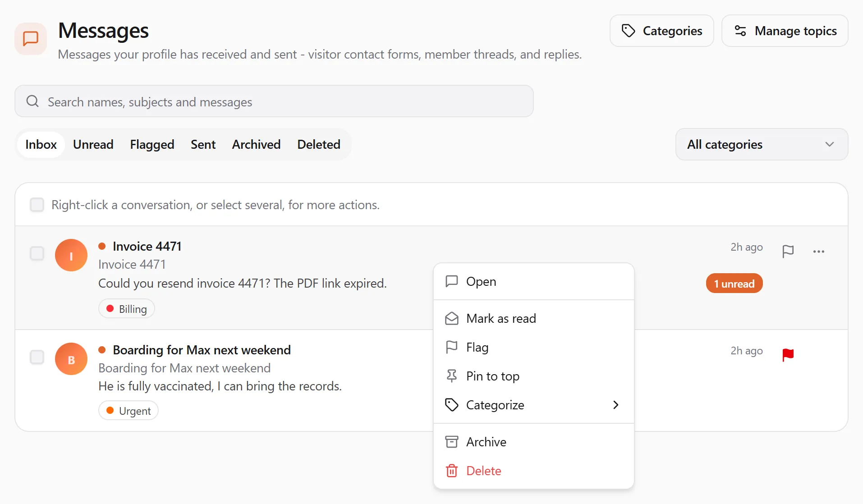
Task: Click the envelope icon beside Mark as read
Action: pyautogui.click(x=451, y=318)
